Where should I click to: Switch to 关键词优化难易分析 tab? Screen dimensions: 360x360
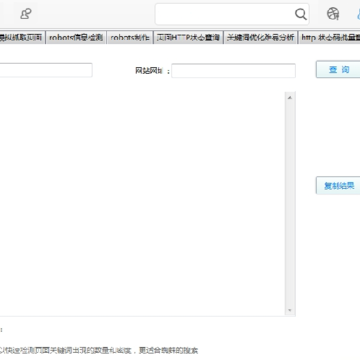click(x=261, y=38)
